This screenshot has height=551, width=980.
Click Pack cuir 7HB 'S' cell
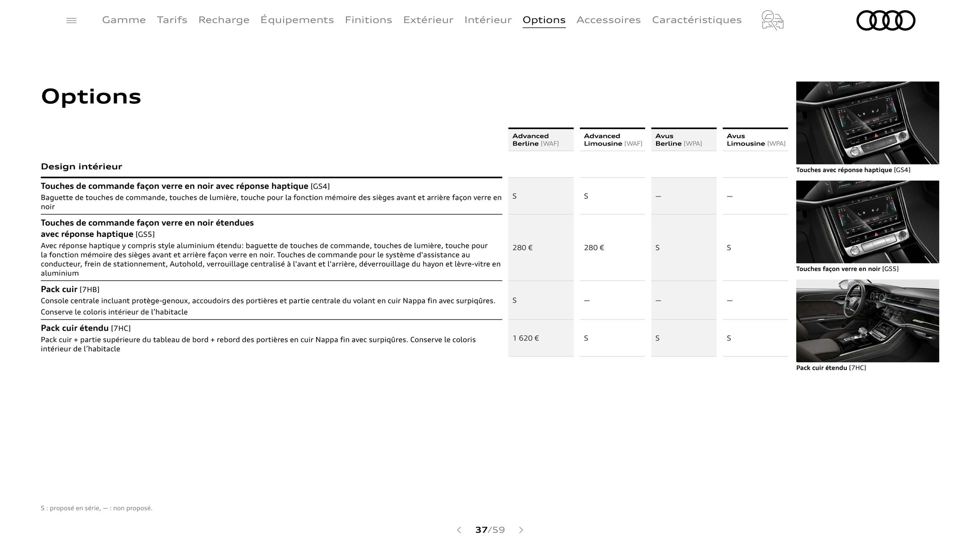[x=541, y=300]
